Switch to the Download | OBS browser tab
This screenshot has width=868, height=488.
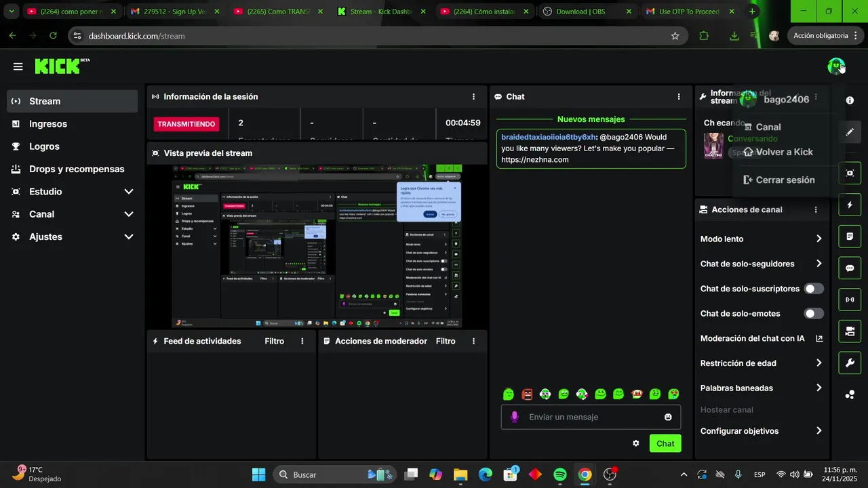pos(587,12)
